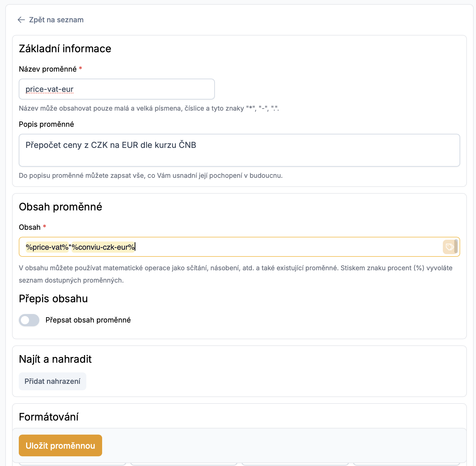476x466 pixels.
Task: Click the 'Obsah proměnné' section heading
Action: [60, 207]
